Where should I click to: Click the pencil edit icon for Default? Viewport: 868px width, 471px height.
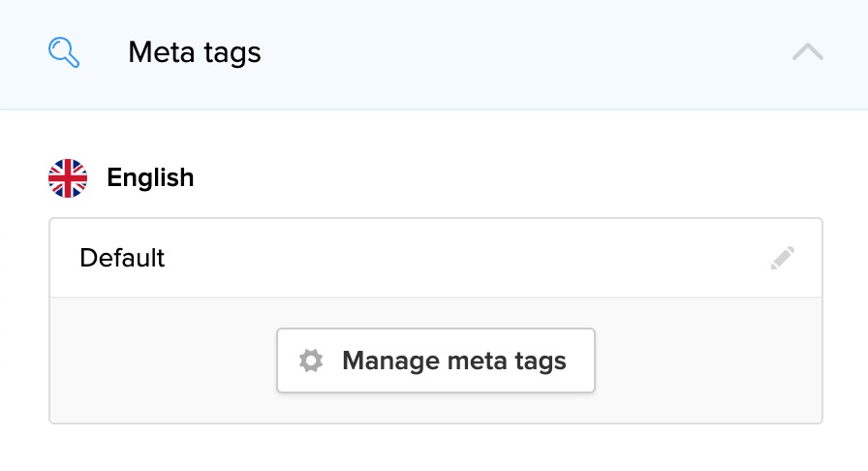[x=783, y=258]
